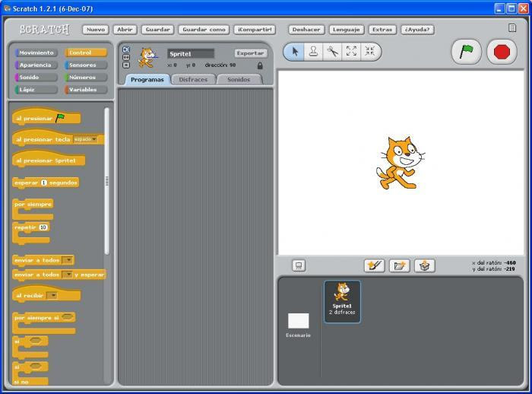The width and height of the screenshot is (532, 394).
Task: Click the paint new sprite icon
Action: [x=374, y=265]
